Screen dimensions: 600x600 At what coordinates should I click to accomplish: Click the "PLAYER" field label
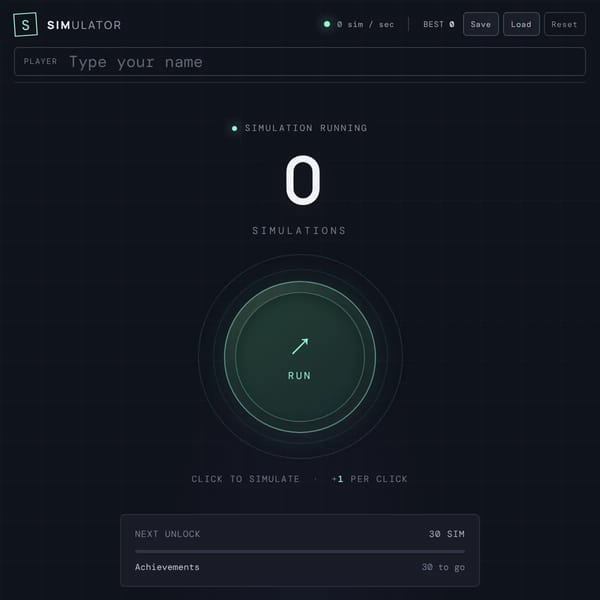coord(40,61)
